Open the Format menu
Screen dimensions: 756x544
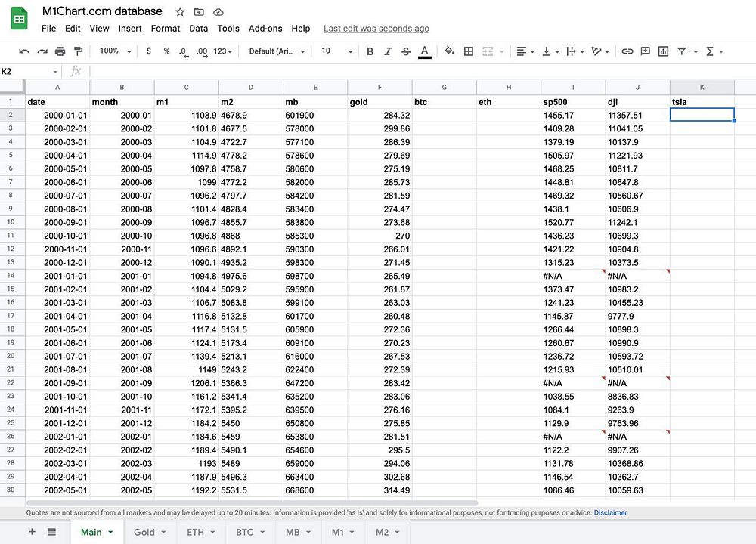166,29
